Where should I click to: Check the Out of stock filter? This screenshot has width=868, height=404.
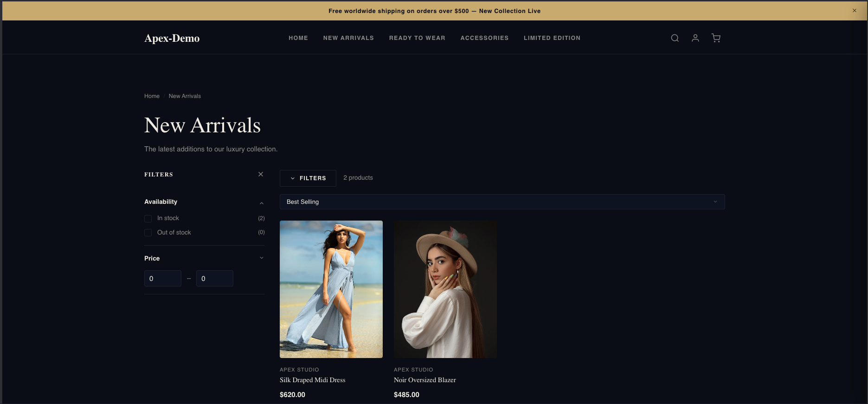[x=148, y=233]
